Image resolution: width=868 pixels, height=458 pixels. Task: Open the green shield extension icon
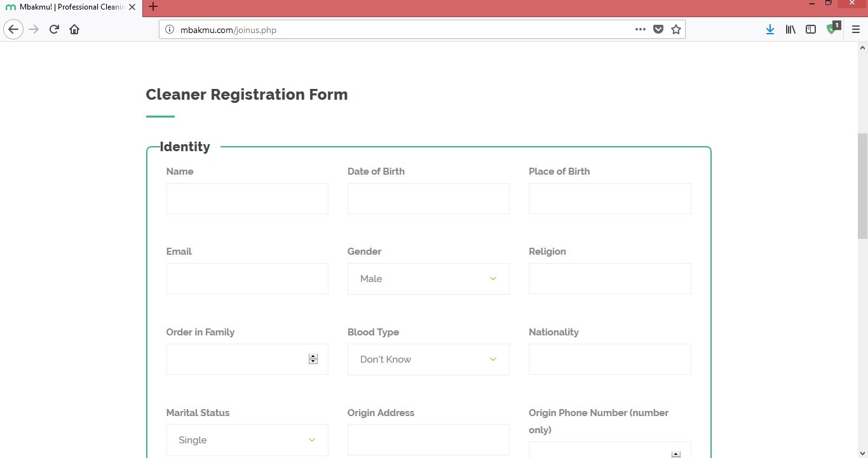click(x=832, y=29)
